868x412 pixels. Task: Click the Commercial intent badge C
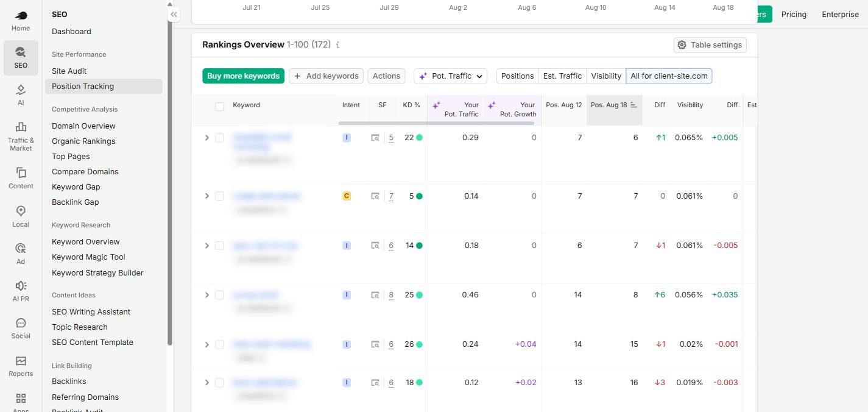click(x=347, y=196)
